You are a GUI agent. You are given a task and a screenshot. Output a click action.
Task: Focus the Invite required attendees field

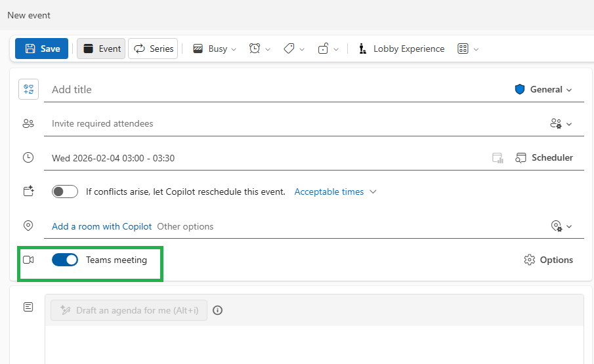tap(295, 124)
